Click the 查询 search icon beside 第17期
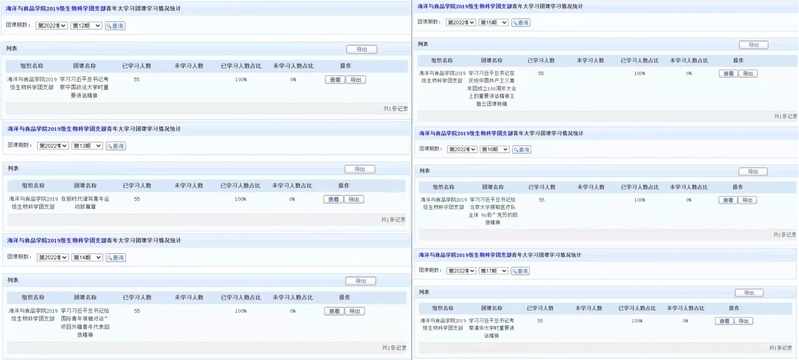The height and width of the screenshot is (360, 799). tap(520, 271)
